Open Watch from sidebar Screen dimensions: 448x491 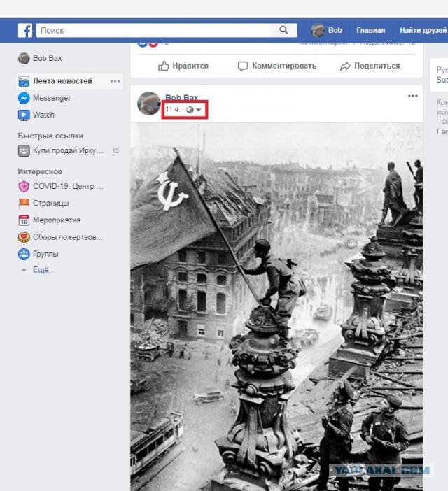(x=43, y=115)
